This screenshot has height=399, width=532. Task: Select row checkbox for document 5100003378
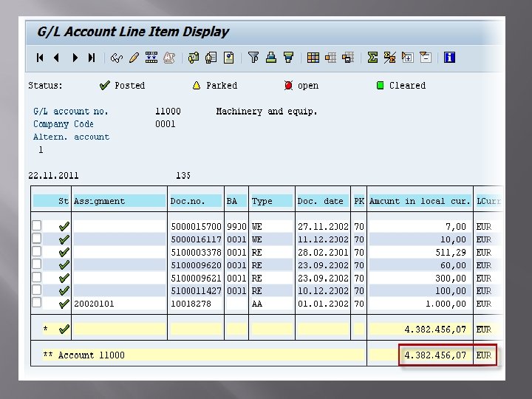tap(36, 252)
